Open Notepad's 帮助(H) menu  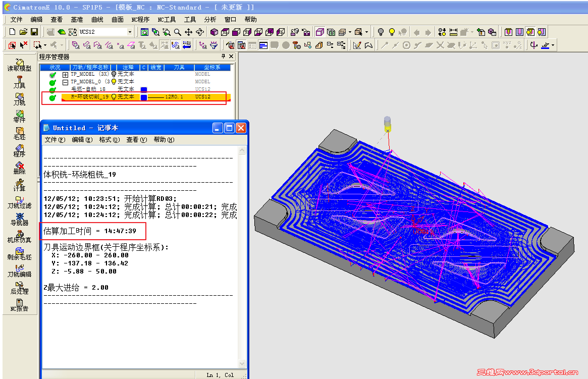pos(164,139)
